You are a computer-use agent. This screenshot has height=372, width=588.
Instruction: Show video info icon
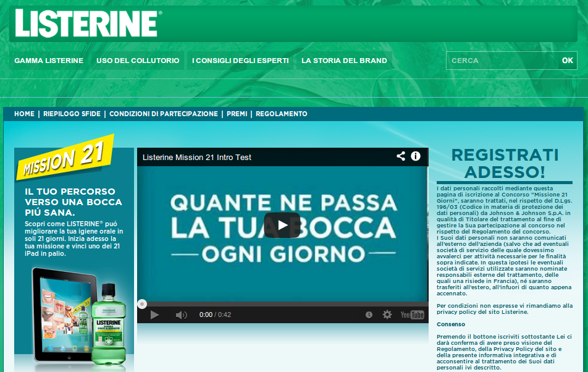416,156
